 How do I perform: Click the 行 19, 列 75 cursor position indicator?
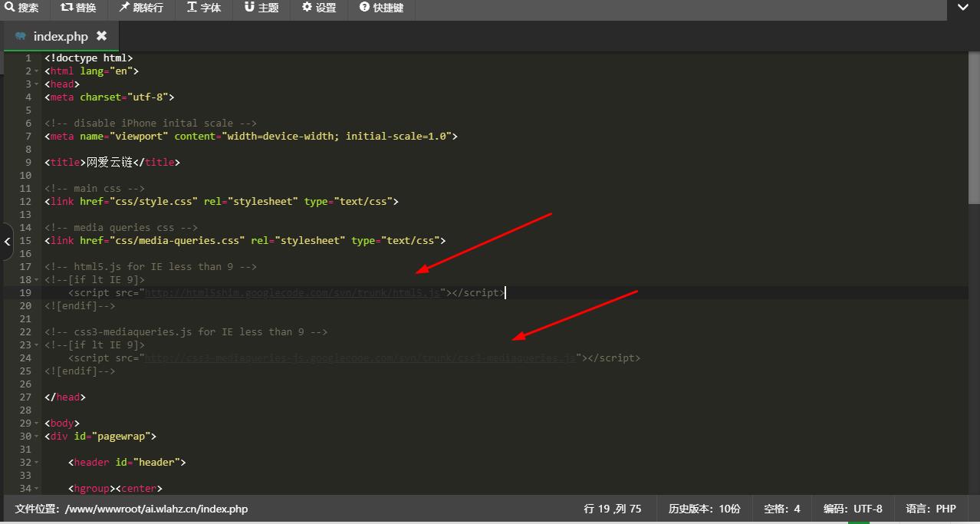point(613,509)
